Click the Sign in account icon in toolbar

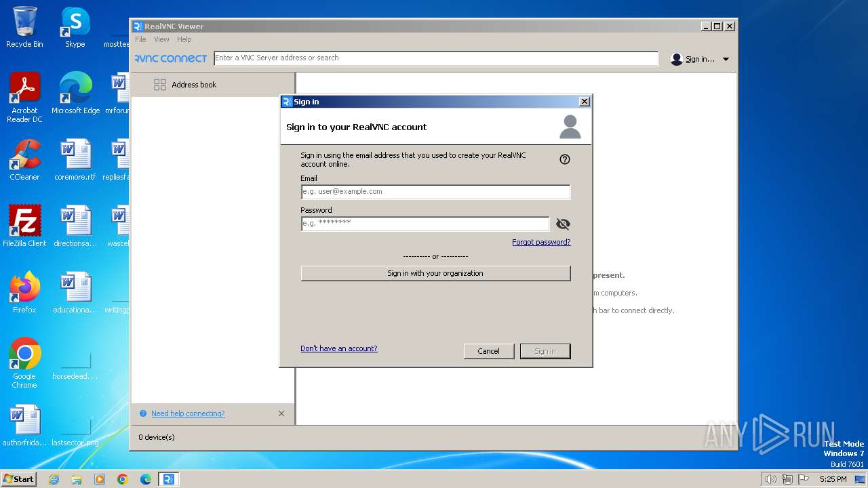pyautogui.click(x=676, y=59)
